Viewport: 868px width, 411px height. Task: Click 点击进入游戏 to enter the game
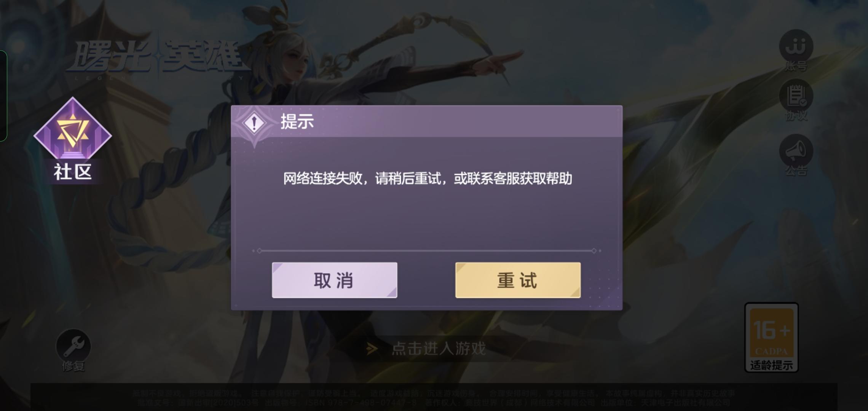pos(439,349)
